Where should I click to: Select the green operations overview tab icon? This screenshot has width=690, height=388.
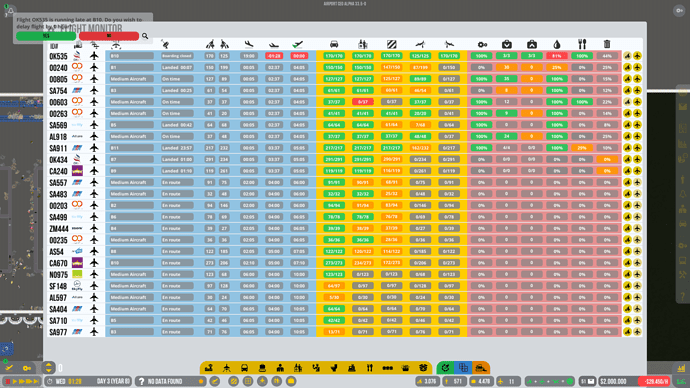tap(445, 368)
